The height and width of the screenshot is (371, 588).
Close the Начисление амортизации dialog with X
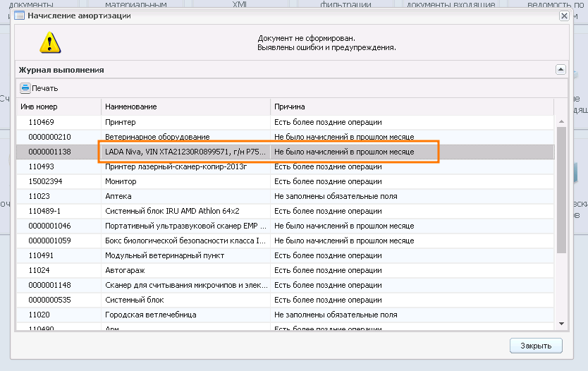564,16
